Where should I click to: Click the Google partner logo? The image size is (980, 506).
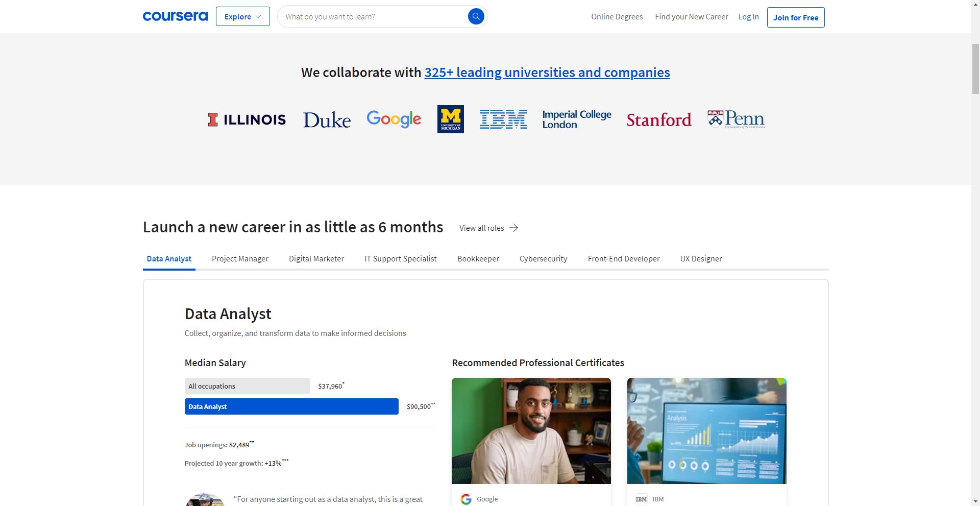[x=394, y=119]
